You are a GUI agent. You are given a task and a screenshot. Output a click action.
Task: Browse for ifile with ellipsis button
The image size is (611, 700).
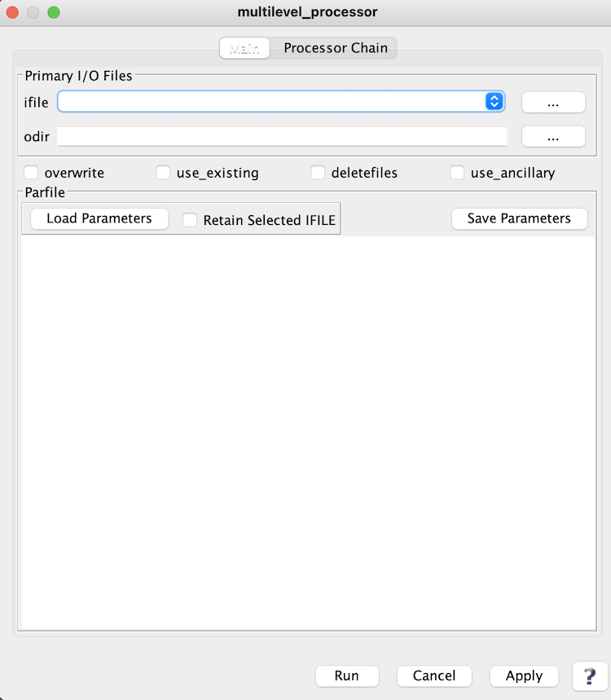(553, 103)
